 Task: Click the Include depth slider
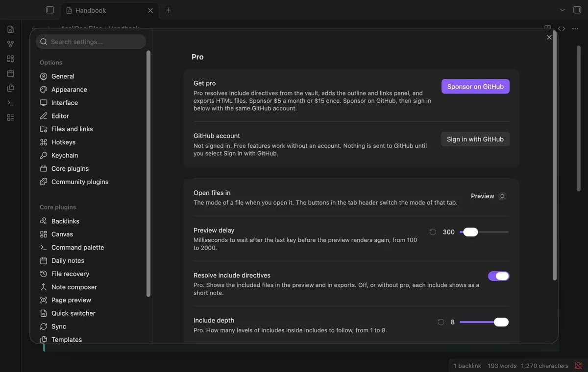point(484,322)
